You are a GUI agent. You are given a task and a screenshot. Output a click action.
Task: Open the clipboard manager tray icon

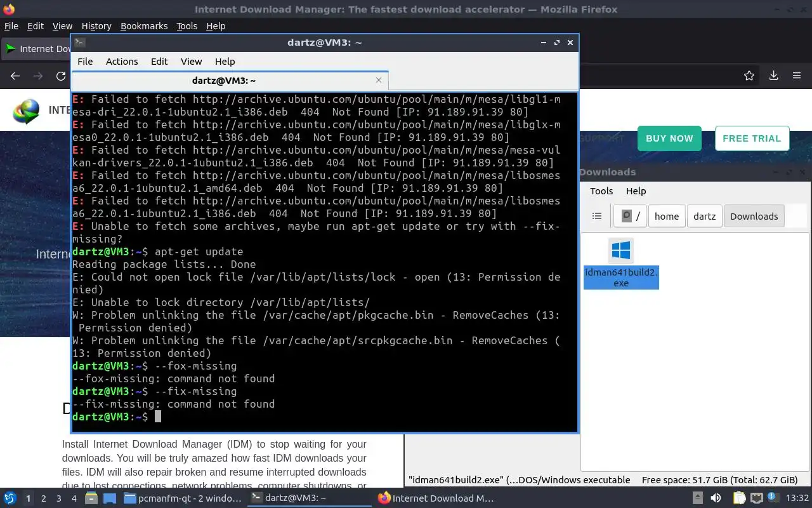point(739,498)
